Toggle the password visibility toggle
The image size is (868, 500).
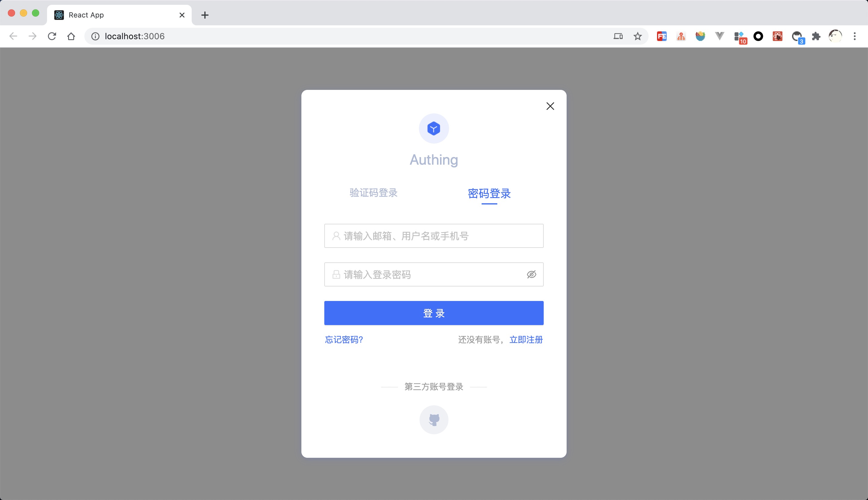(x=531, y=274)
